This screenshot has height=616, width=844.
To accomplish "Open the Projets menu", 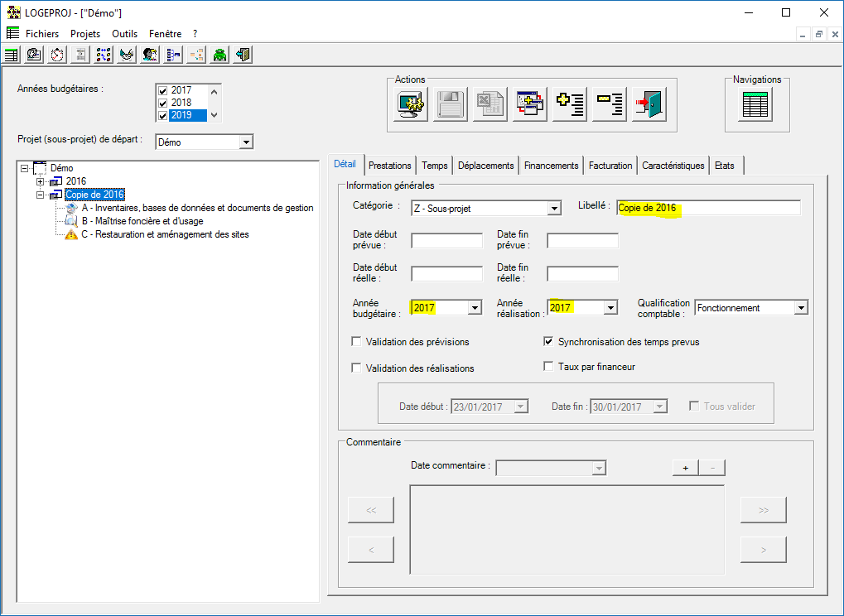I will click(x=85, y=34).
